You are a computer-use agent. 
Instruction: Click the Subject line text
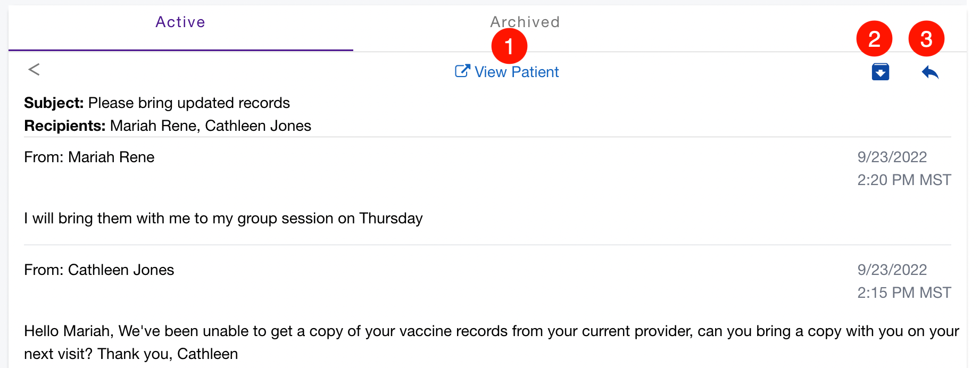157,103
